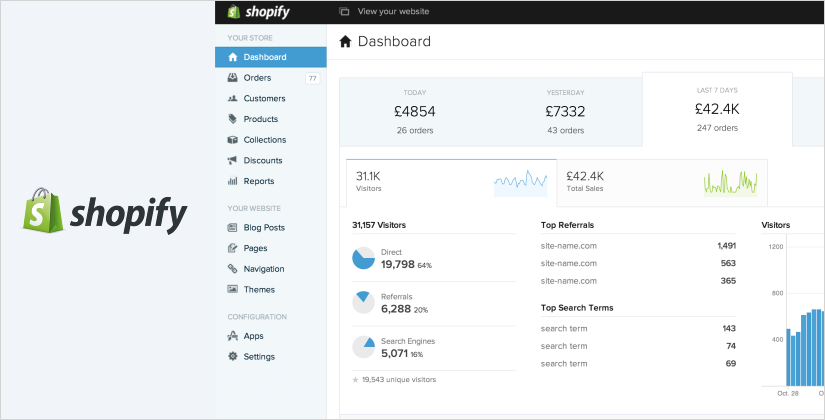Viewport: 825px width, 420px height.
Task: Click the orders count badge 77
Action: [312, 78]
